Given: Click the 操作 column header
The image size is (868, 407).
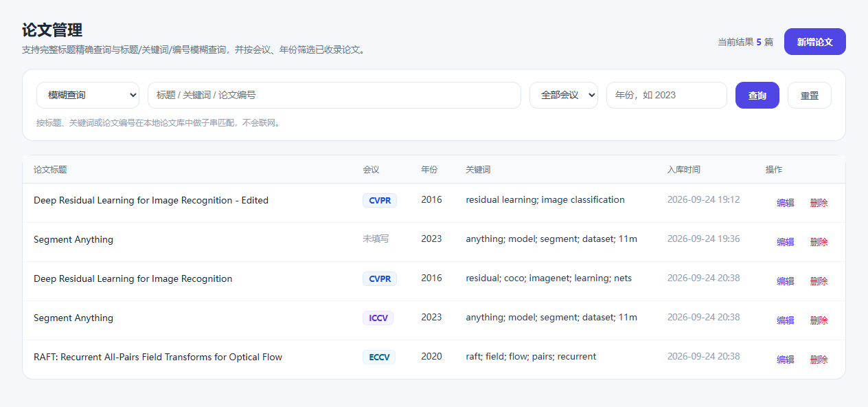Looking at the screenshot, I should click(x=774, y=170).
